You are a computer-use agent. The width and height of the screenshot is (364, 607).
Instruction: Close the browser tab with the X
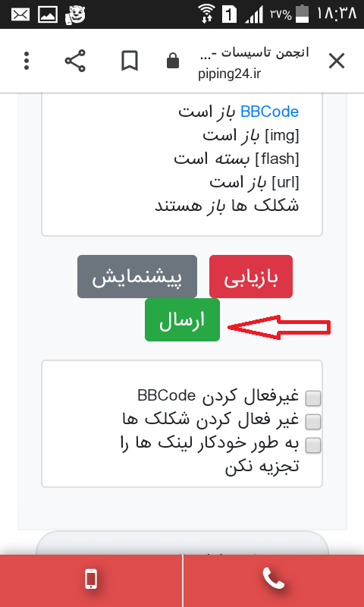[337, 61]
